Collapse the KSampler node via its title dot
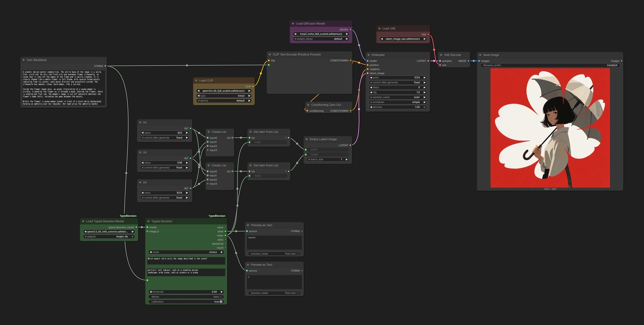Screen dimensions: 644x325 pyautogui.click(x=368, y=55)
